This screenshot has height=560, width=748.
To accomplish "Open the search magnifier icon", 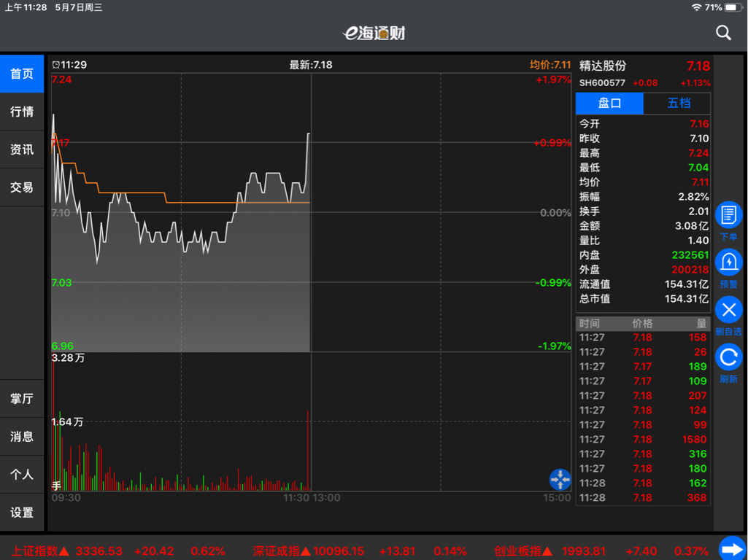I will tap(723, 33).
